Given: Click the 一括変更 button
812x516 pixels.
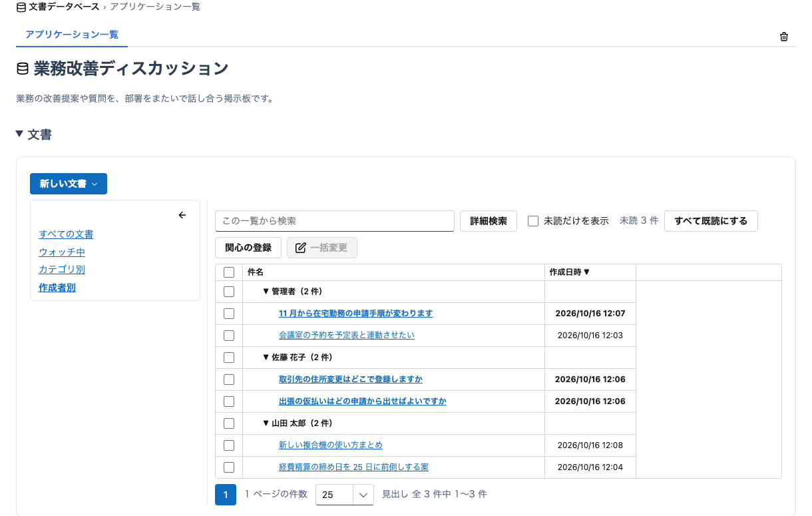Looking at the screenshot, I should point(322,248).
